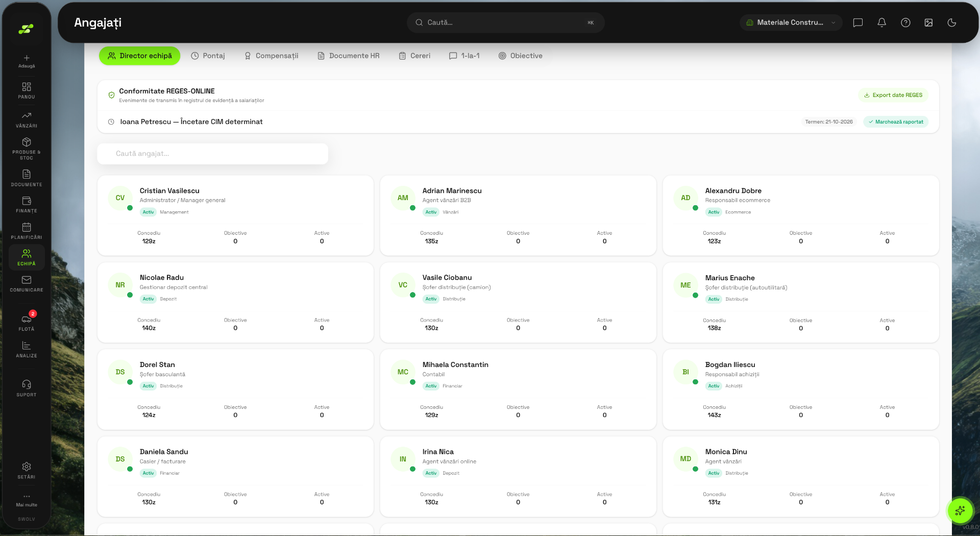Select the Obiective tab
The image size is (980, 536).
click(521, 56)
